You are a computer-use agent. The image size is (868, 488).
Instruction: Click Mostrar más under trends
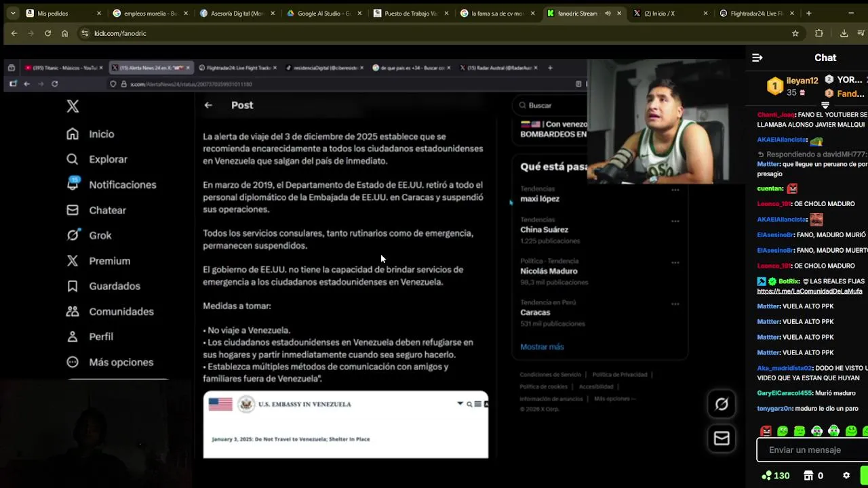tap(542, 347)
